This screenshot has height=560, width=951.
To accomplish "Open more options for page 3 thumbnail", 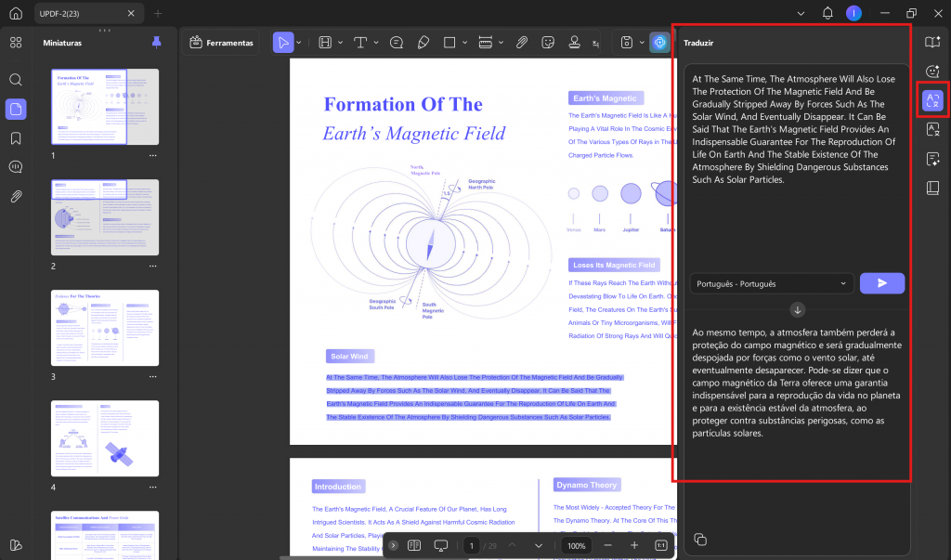I will (153, 377).
